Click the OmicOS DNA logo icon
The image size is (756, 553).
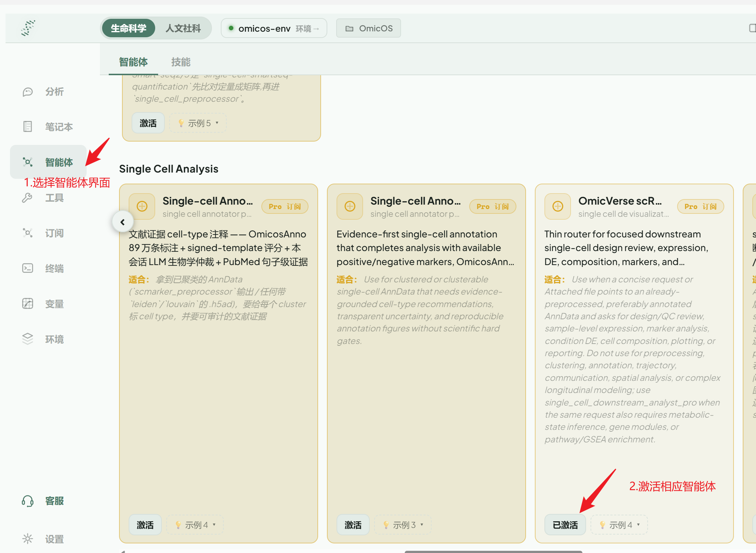pos(28,28)
